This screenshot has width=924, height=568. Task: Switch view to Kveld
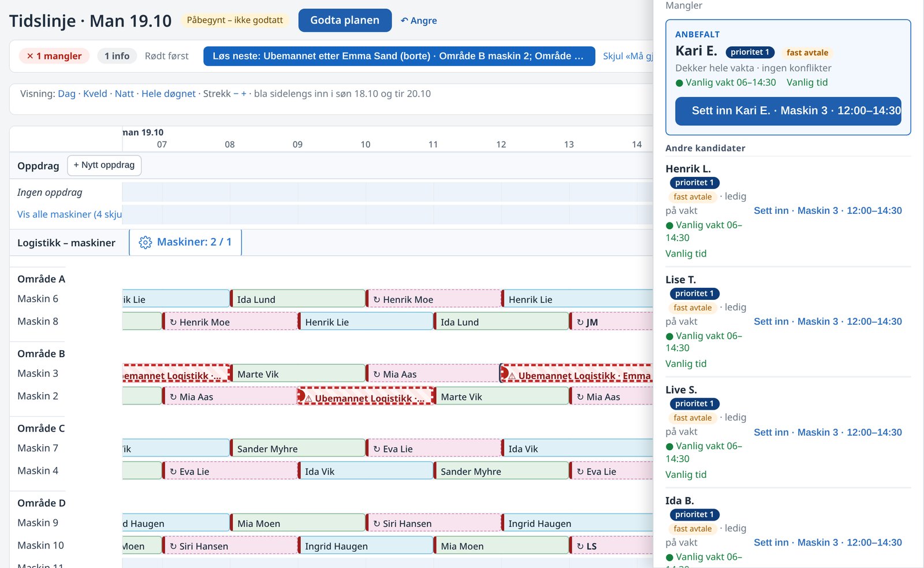point(95,94)
